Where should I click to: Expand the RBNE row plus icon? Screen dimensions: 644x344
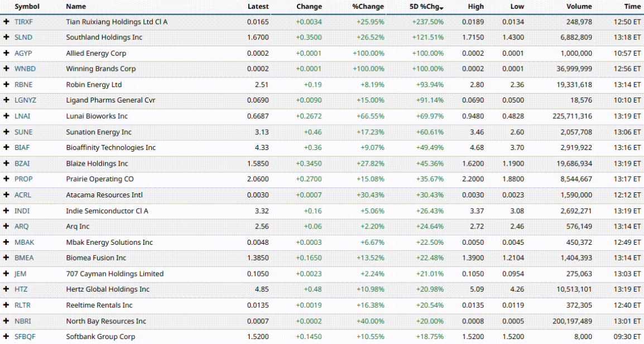[6, 85]
